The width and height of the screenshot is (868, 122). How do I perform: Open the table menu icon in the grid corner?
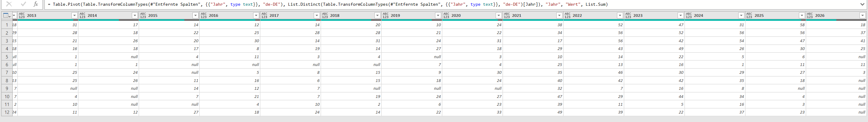coord(6,15)
